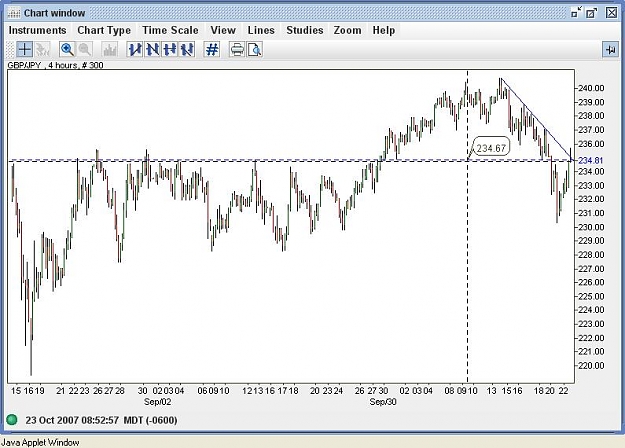Click the zoom in magnifier icon

click(67, 49)
